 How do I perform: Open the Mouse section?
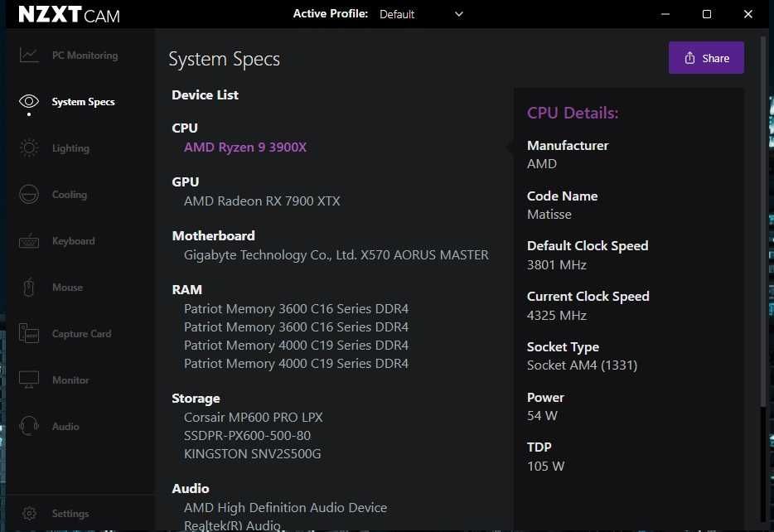click(x=68, y=288)
